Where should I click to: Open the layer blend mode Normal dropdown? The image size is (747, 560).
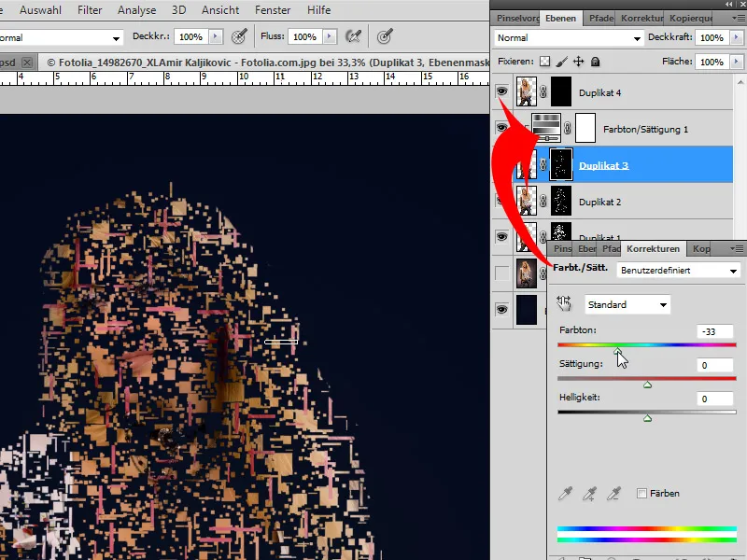[569, 37]
